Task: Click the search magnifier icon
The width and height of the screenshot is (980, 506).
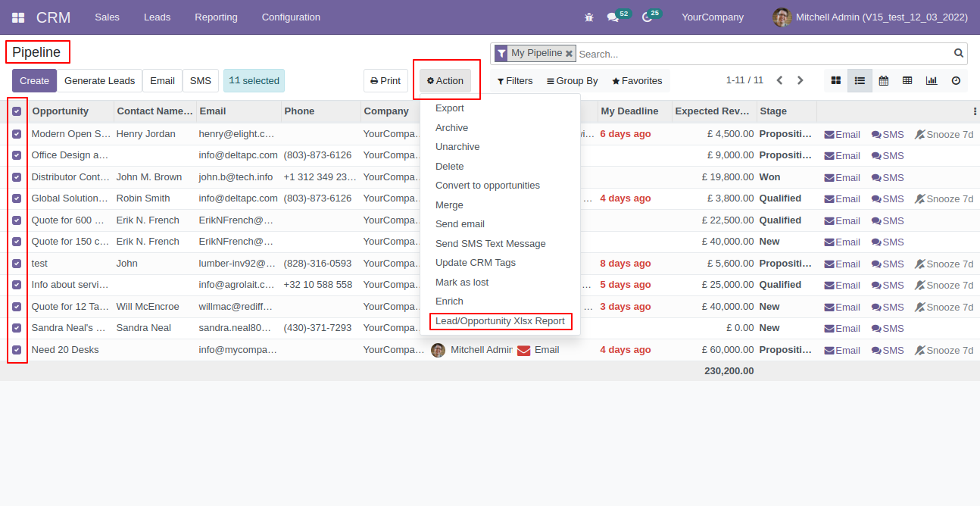Action: pos(959,53)
